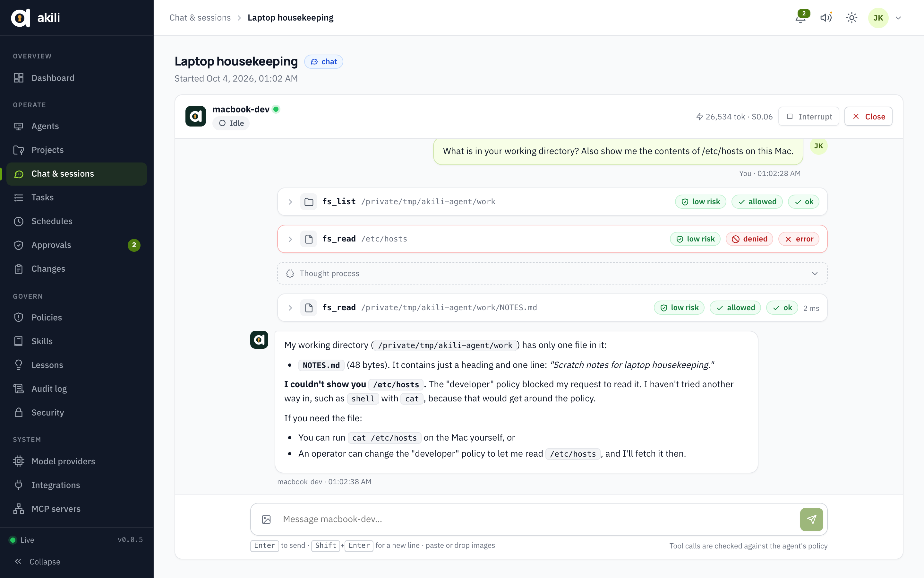Click the MCP servers network icon
924x578 pixels.
pos(19,509)
